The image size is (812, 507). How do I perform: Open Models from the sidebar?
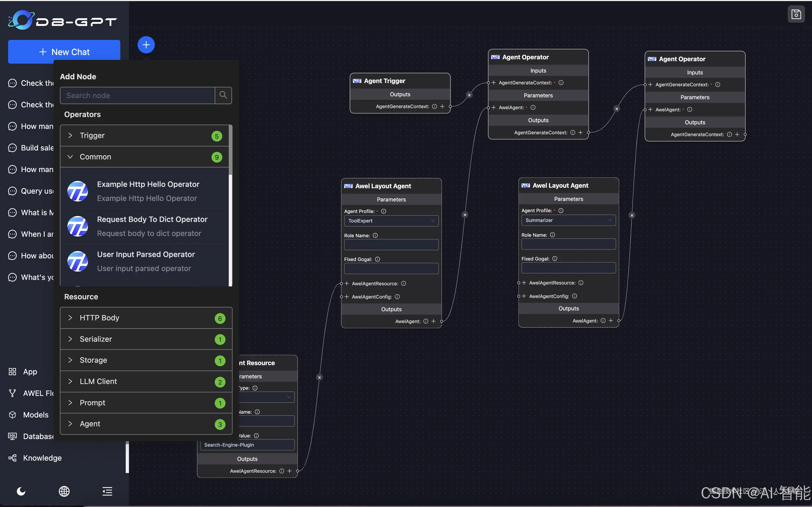(36, 415)
